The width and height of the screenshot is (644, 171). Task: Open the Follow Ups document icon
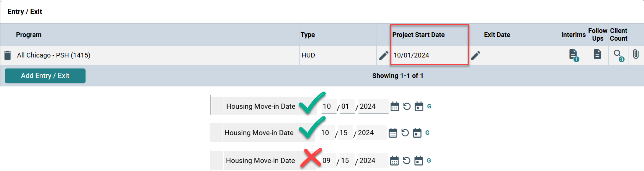coord(597,54)
